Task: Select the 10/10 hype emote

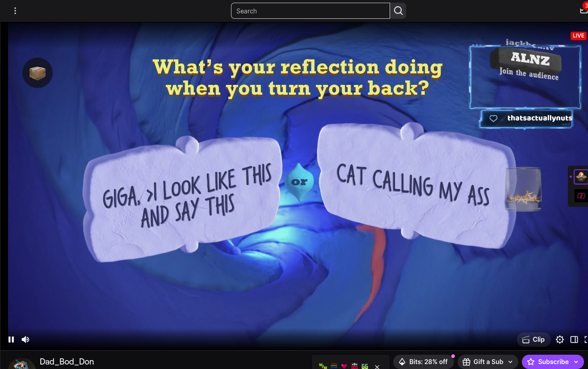Action: pos(323,366)
